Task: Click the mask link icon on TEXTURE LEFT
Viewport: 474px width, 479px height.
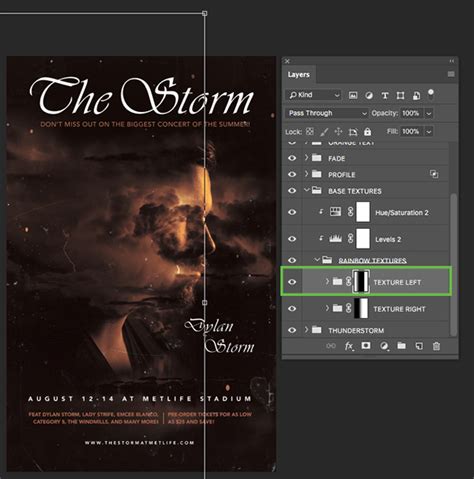Action: tap(348, 282)
